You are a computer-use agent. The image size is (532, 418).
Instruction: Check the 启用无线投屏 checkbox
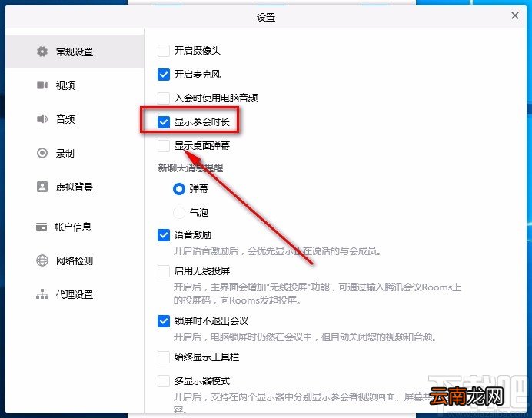pyautogui.click(x=164, y=271)
